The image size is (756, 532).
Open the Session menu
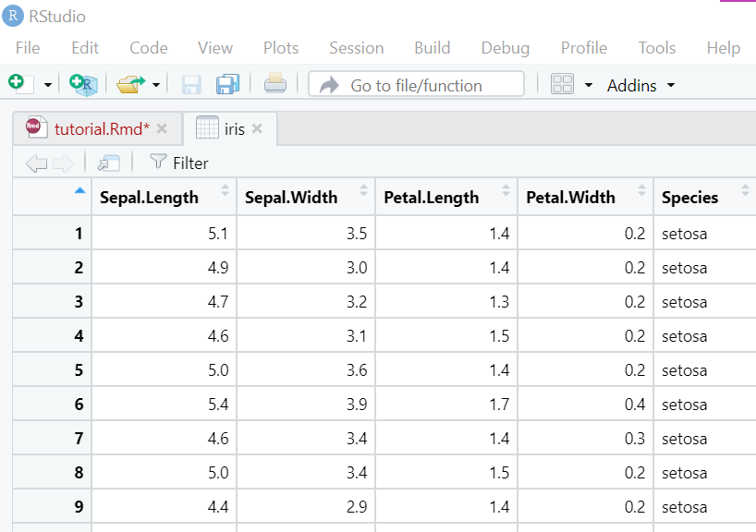point(356,48)
